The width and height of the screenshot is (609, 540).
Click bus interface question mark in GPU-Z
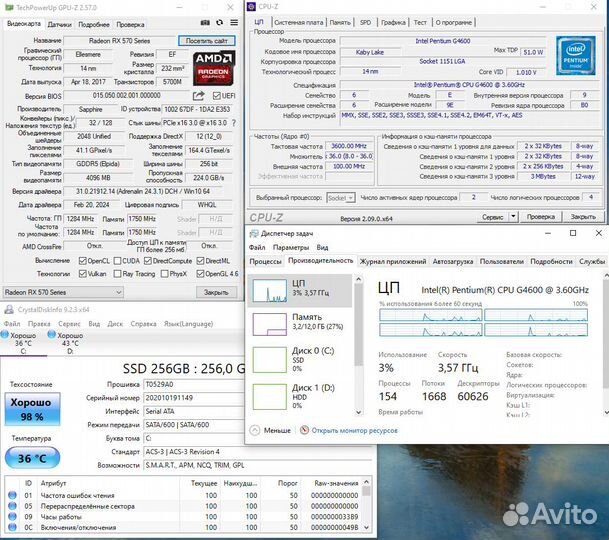coord(234,123)
